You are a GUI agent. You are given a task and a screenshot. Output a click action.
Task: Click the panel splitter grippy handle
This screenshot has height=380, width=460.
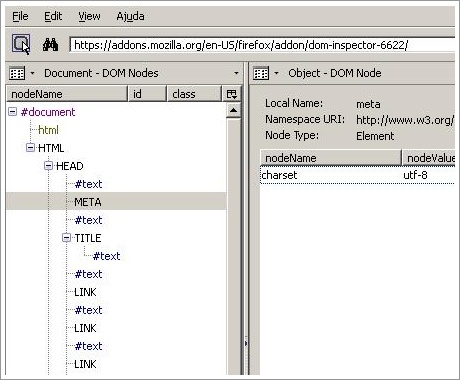(x=246, y=343)
